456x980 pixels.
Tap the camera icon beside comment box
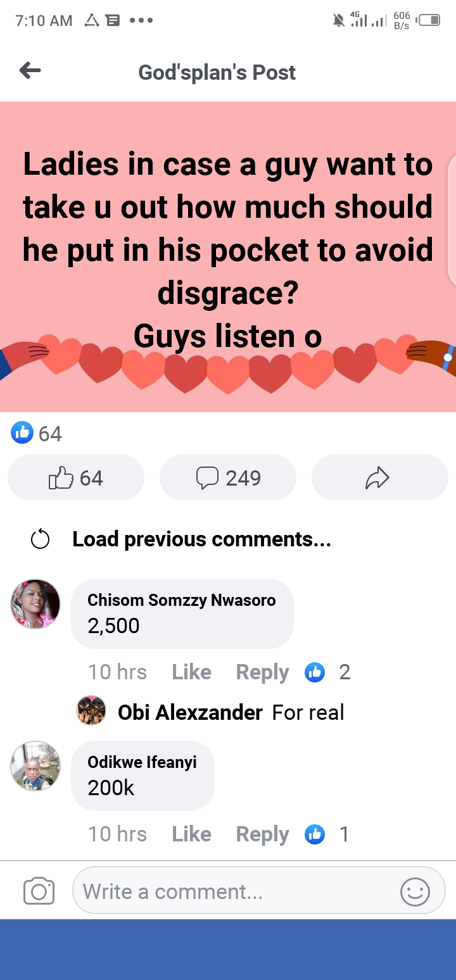(x=39, y=891)
